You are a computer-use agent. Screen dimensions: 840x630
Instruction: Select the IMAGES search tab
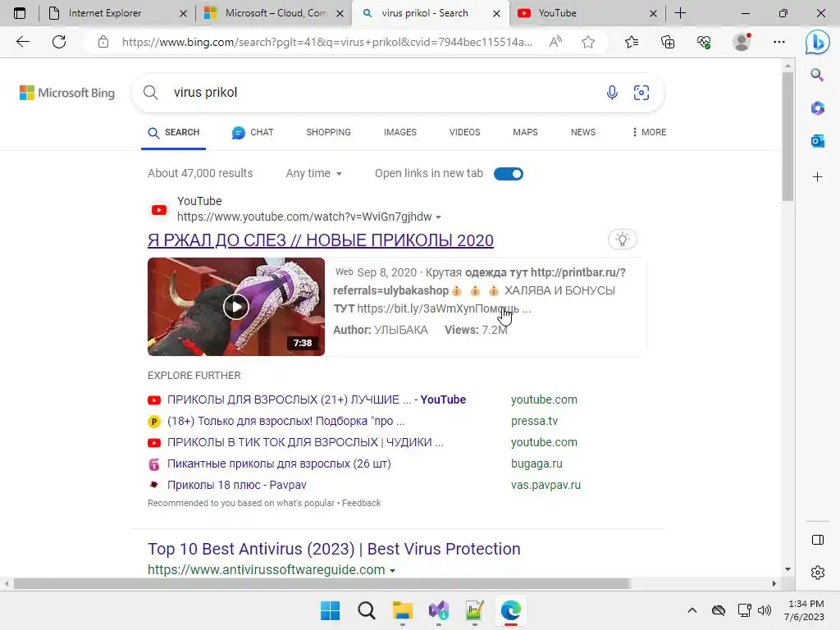click(400, 132)
